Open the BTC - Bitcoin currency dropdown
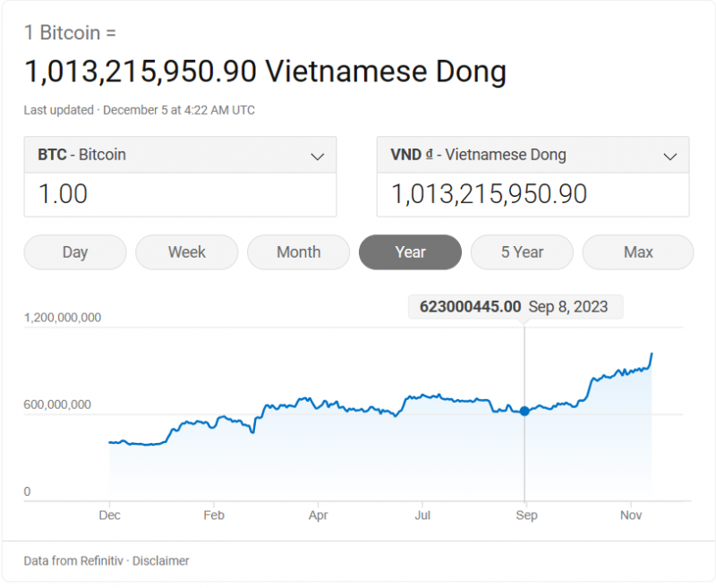Viewport: 716px width, 588px height. point(179,155)
